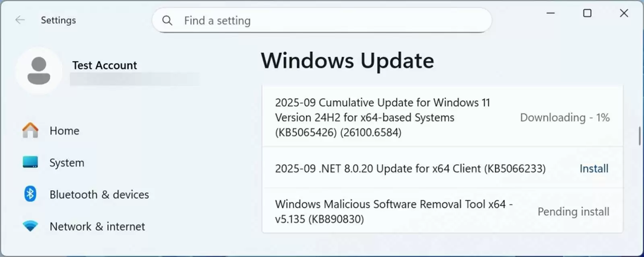
Task: Click inside the Find a setting box
Action: (x=282, y=20)
